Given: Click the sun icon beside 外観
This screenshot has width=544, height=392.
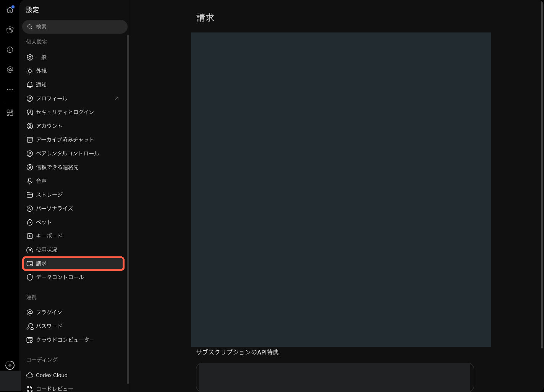Looking at the screenshot, I should tap(30, 71).
